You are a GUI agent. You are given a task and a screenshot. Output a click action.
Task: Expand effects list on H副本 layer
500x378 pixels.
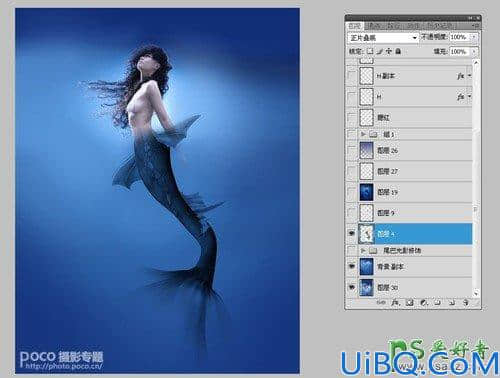469,76
